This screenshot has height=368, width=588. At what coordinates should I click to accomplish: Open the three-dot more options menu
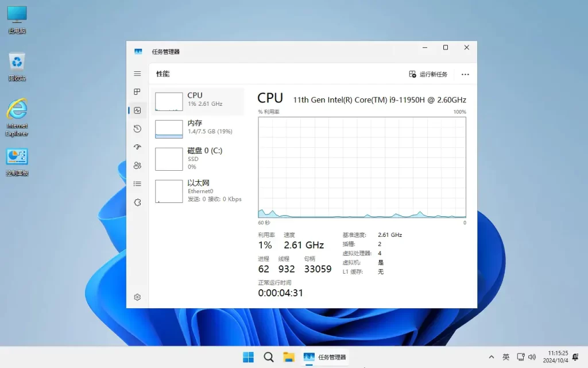pos(465,74)
